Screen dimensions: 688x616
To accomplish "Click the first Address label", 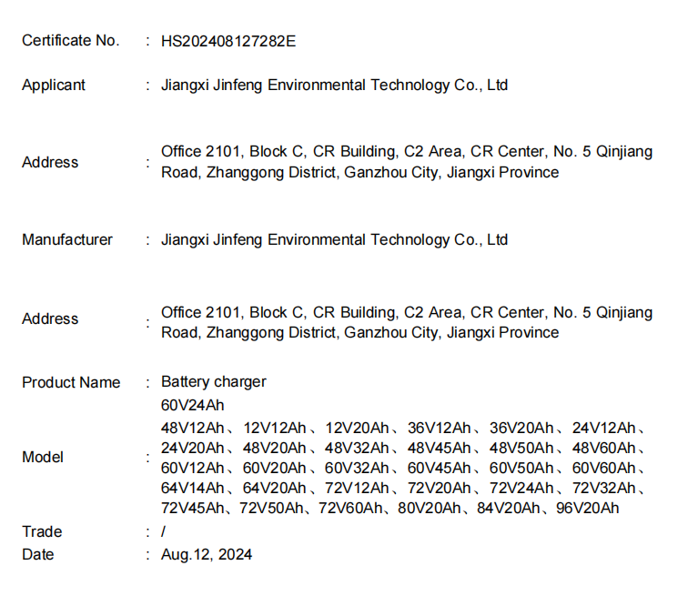I will click(x=50, y=163).
